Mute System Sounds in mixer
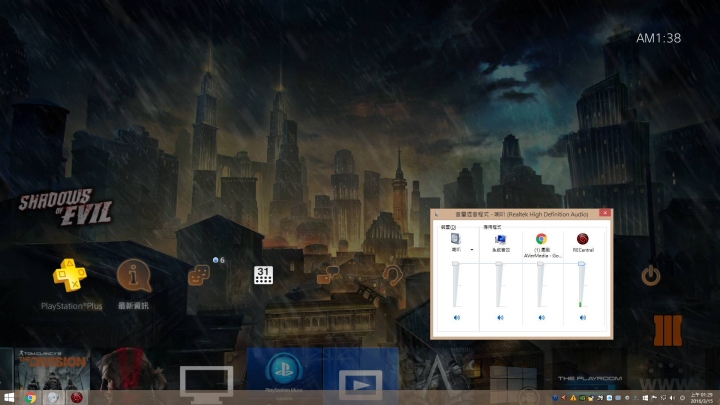This screenshot has height=405, width=720. (500, 317)
